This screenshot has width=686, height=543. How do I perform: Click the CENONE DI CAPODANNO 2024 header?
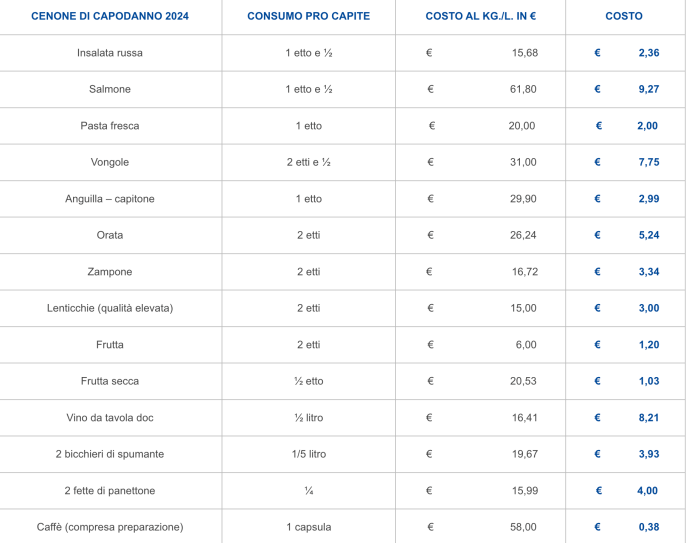[x=110, y=16]
